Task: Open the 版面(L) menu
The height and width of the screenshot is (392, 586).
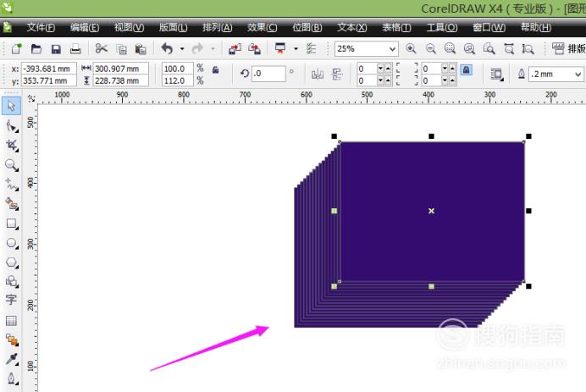Action: point(173,28)
